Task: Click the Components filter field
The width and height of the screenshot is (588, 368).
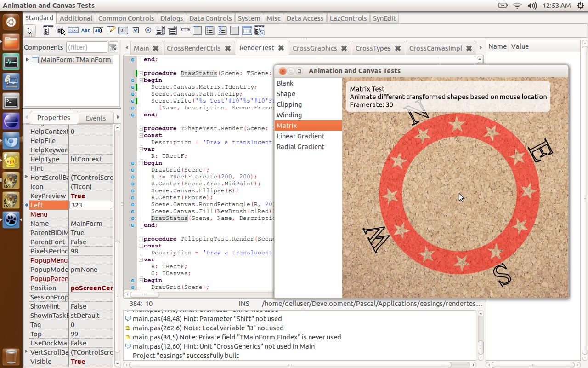Action: coord(87,47)
